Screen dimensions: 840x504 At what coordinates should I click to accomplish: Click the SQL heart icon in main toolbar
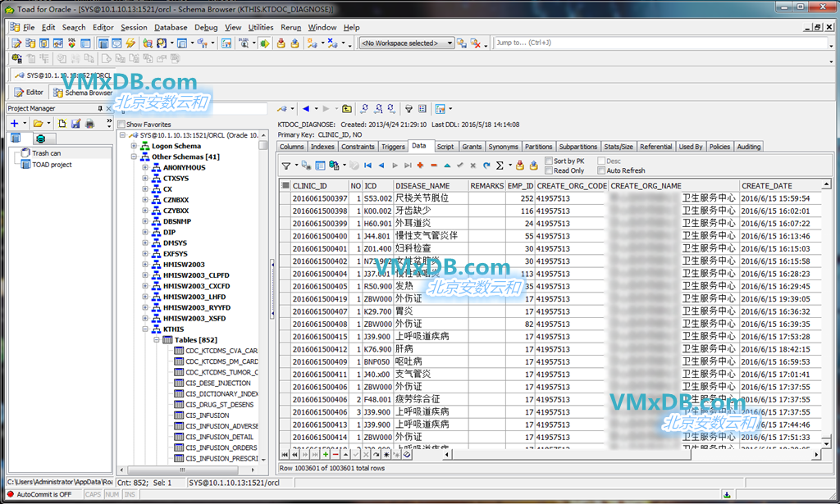[x=71, y=43]
